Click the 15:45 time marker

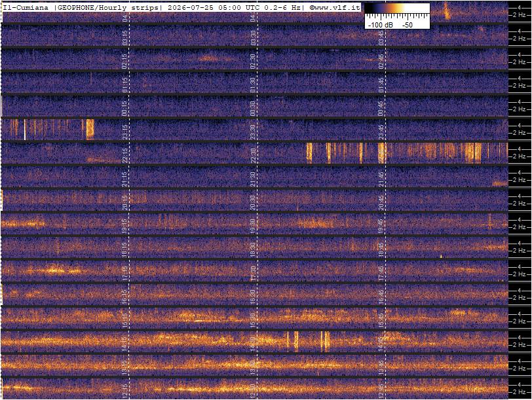point(381,321)
